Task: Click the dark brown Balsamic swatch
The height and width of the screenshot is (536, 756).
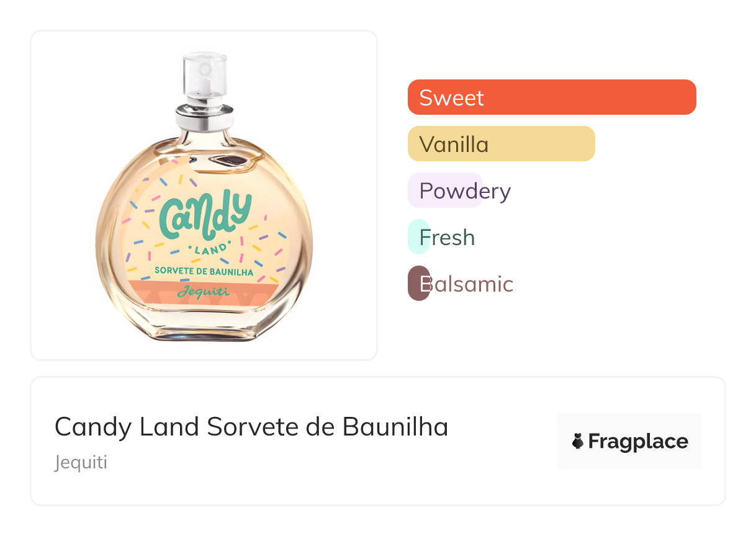Action: click(x=418, y=284)
